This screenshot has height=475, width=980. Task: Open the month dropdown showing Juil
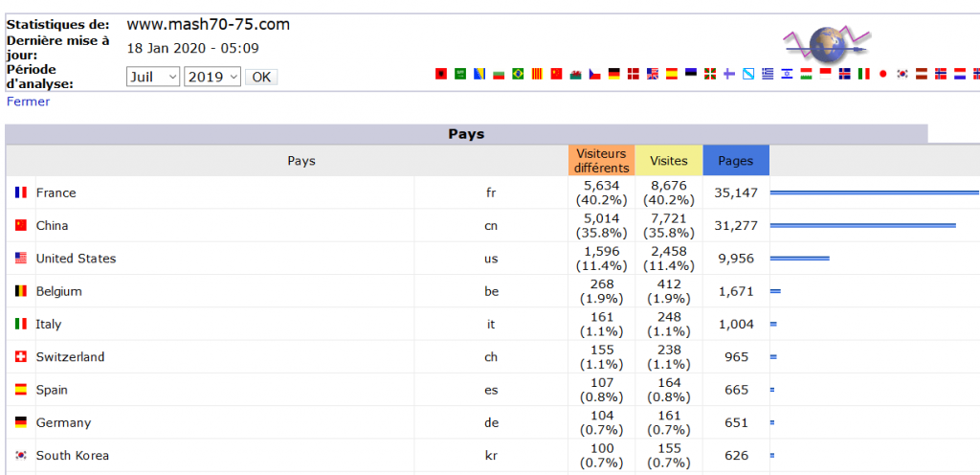[x=153, y=77]
